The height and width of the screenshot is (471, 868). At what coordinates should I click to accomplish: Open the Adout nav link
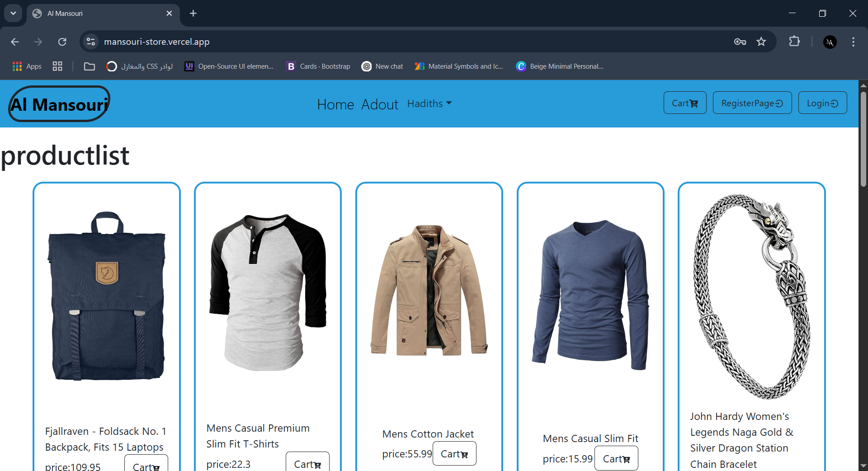[x=380, y=104]
